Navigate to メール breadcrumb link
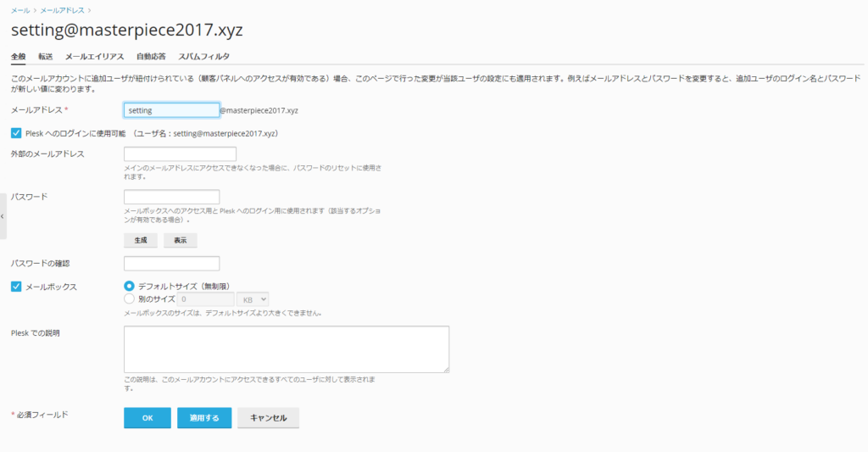868x452 pixels. coord(19,10)
